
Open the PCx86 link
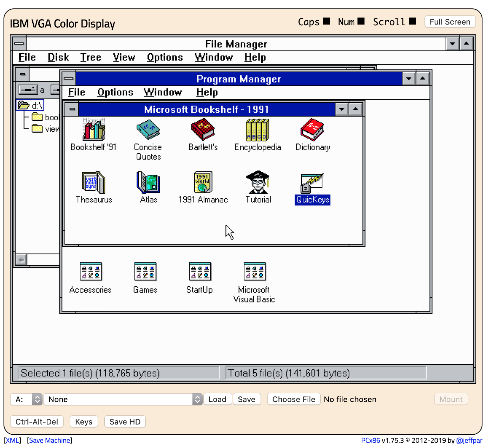pos(370,440)
